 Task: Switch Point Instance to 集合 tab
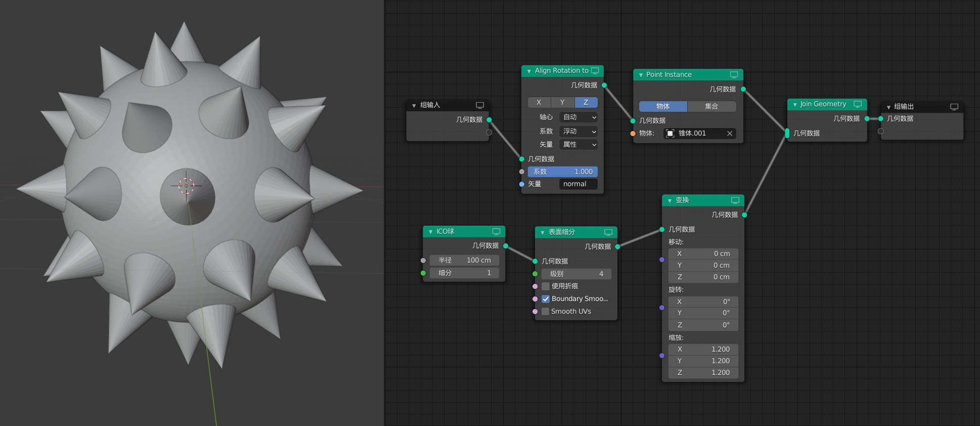tap(711, 107)
